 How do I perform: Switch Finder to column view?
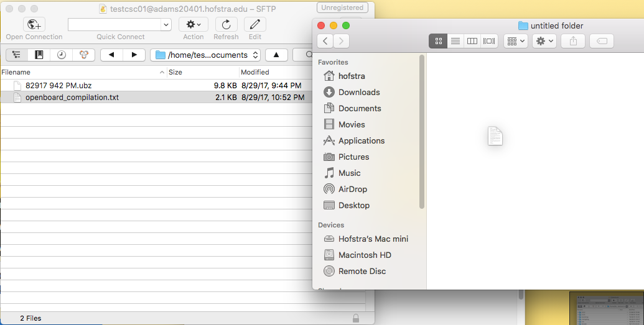tap(472, 41)
